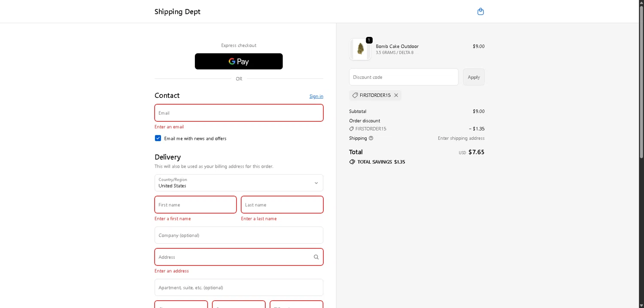The height and width of the screenshot is (308, 644).
Task: Click the Shipping Dept store title
Action: click(x=177, y=12)
